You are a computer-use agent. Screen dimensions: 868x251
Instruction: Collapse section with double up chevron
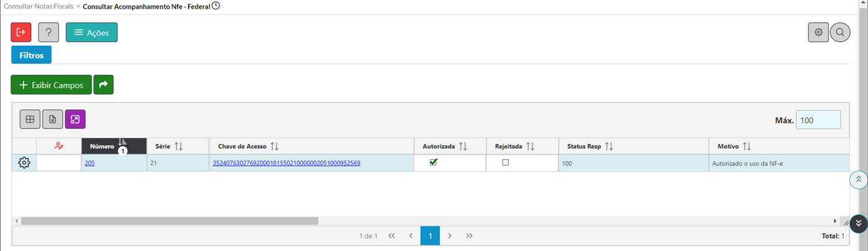tap(859, 179)
